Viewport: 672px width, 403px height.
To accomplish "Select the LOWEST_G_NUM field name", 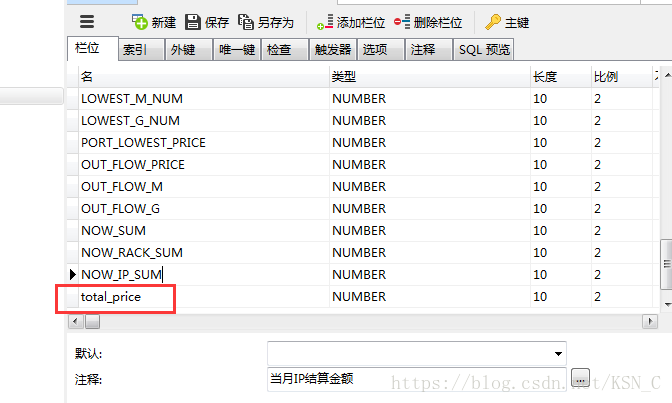I will point(130,120).
